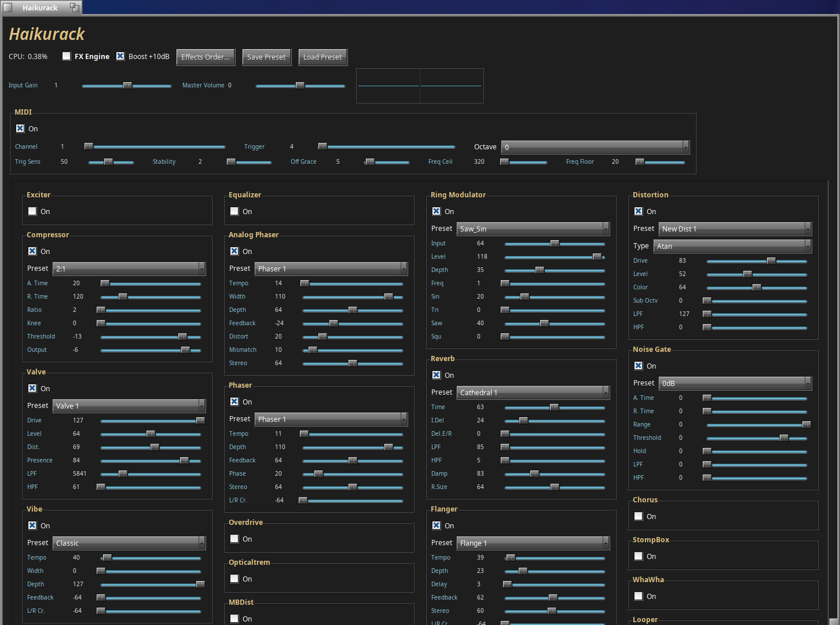The width and height of the screenshot is (840, 625).
Task: Click the Save Preset button
Action: [x=266, y=57]
